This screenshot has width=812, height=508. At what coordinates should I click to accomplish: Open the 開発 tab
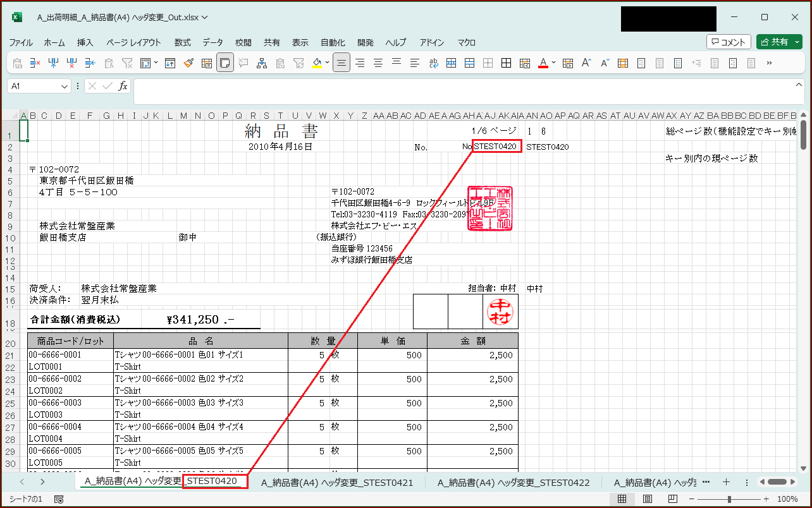tap(366, 42)
